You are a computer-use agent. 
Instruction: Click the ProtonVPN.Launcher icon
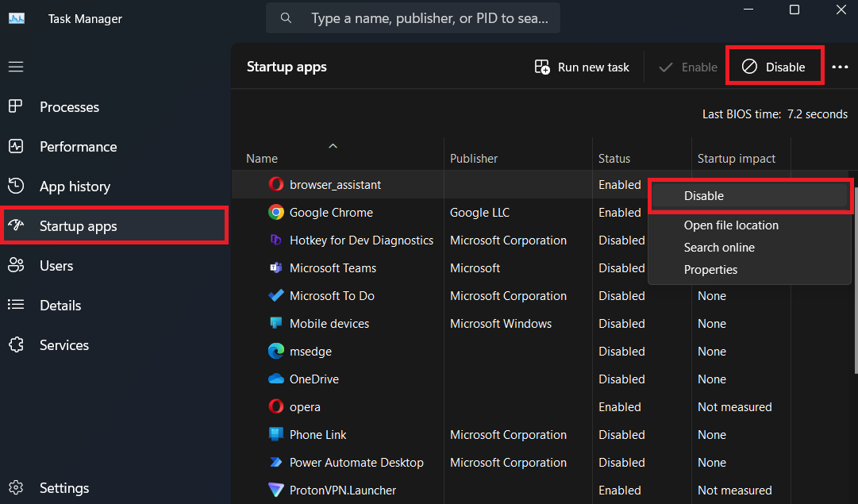275,490
